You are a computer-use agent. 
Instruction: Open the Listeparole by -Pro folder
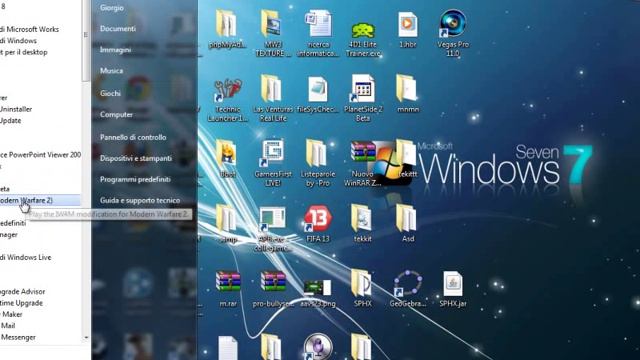(x=317, y=153)
